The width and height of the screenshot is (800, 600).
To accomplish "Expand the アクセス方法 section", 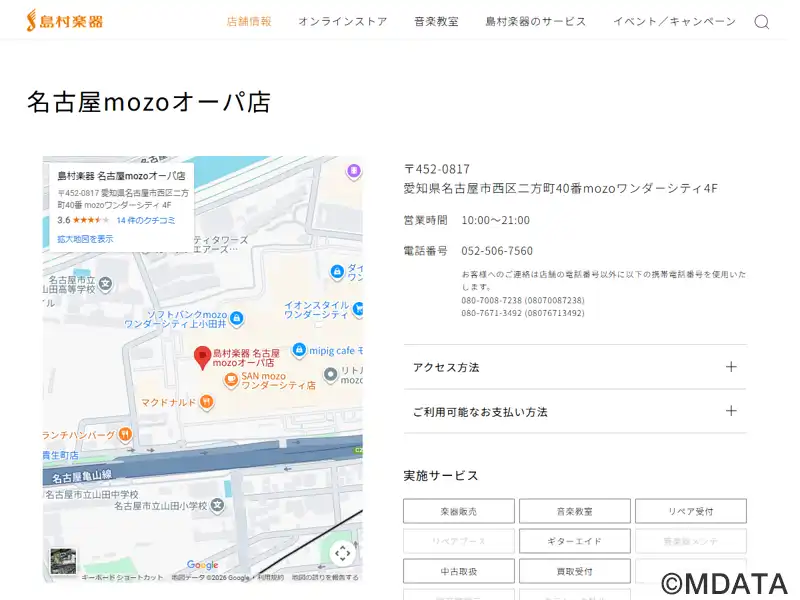I will pos(575,367).
